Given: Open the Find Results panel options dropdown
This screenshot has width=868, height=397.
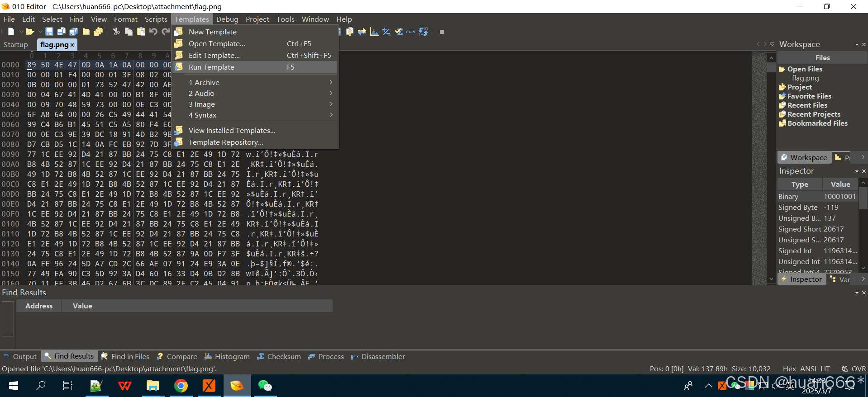Looking at the screenshot, I should coord(857,293).
